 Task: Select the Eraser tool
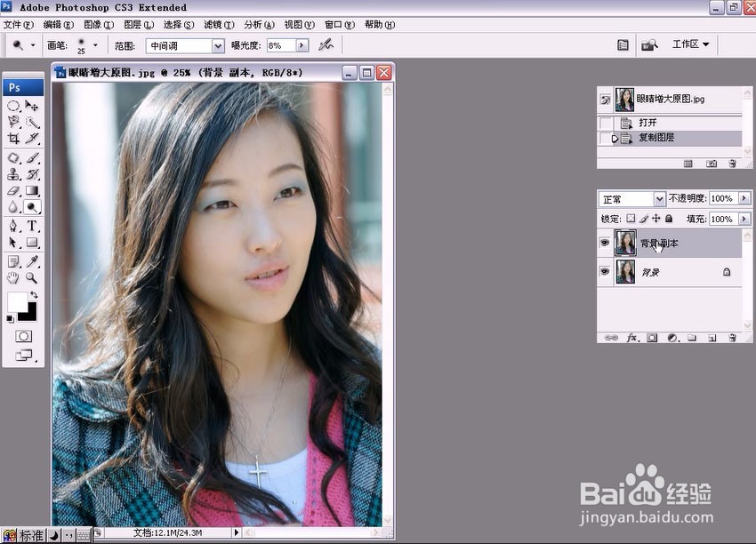(13, 190)
